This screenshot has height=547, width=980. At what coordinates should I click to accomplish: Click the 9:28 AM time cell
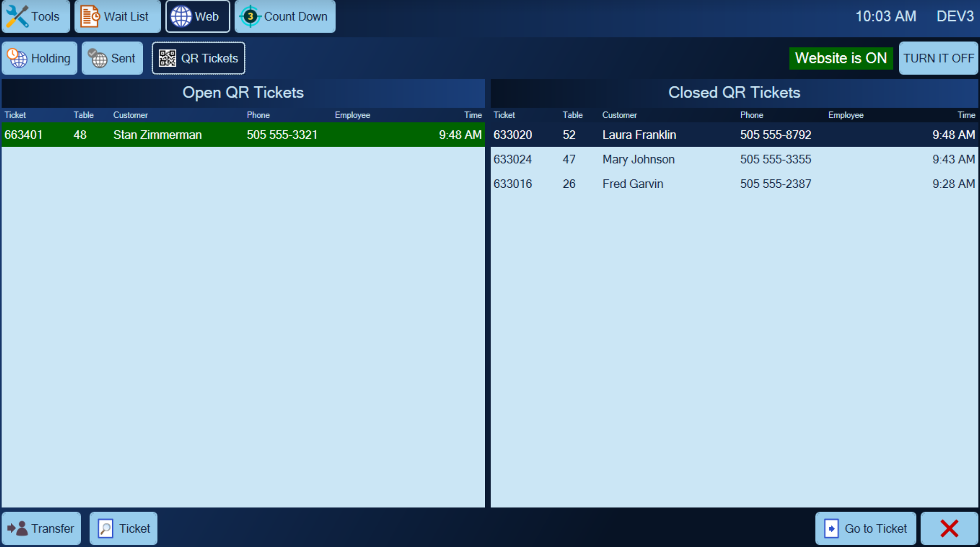(953, 183)
